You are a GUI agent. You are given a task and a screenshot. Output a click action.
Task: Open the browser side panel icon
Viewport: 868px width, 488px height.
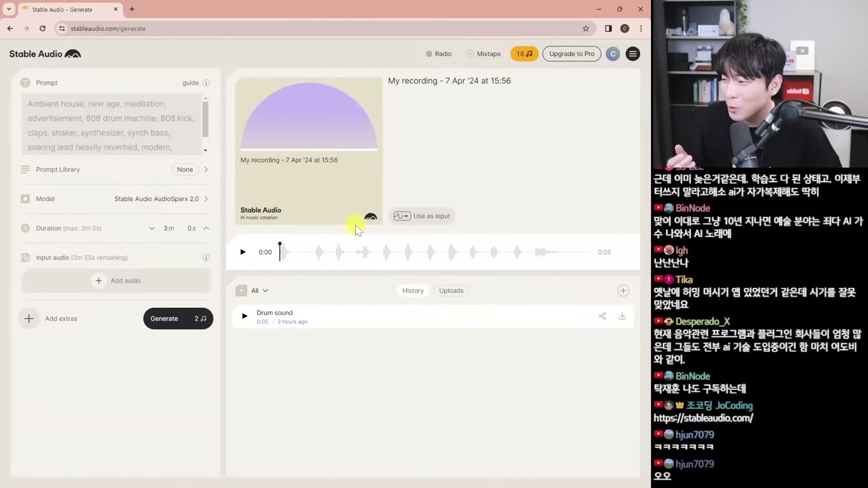click(x=608, y=28)
